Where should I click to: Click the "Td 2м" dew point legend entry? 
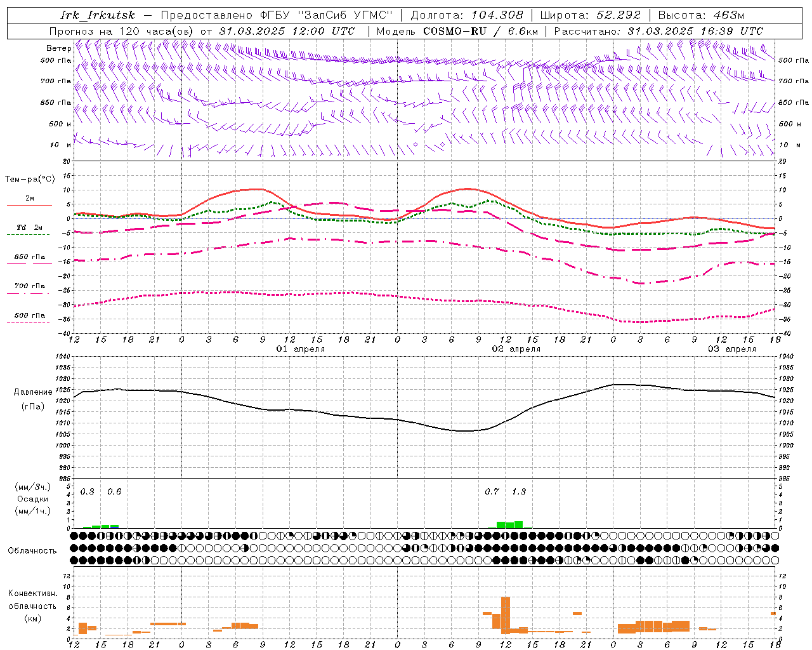[x=29, y=227]
